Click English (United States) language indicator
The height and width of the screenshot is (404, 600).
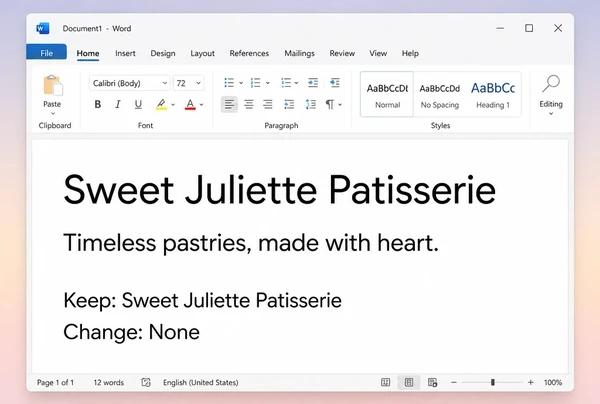coord(201,382)
